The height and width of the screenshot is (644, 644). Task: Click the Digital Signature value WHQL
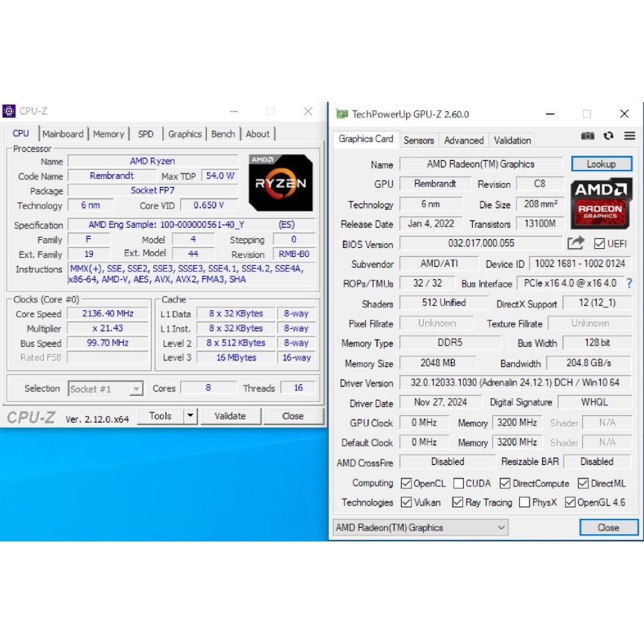coord(595,402)
